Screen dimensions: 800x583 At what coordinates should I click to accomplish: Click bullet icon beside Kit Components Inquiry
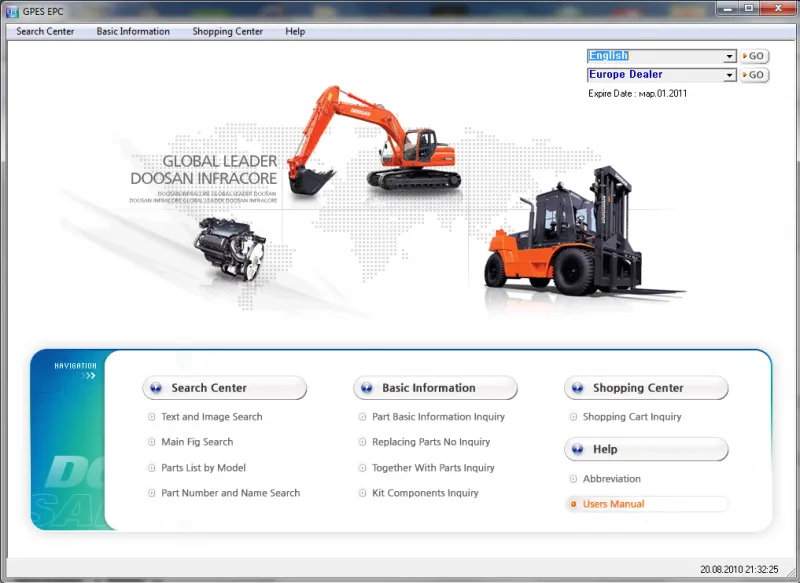362,493
